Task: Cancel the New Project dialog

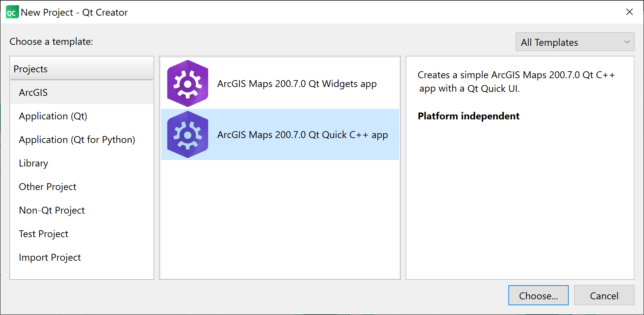Action: click(604, 296)
